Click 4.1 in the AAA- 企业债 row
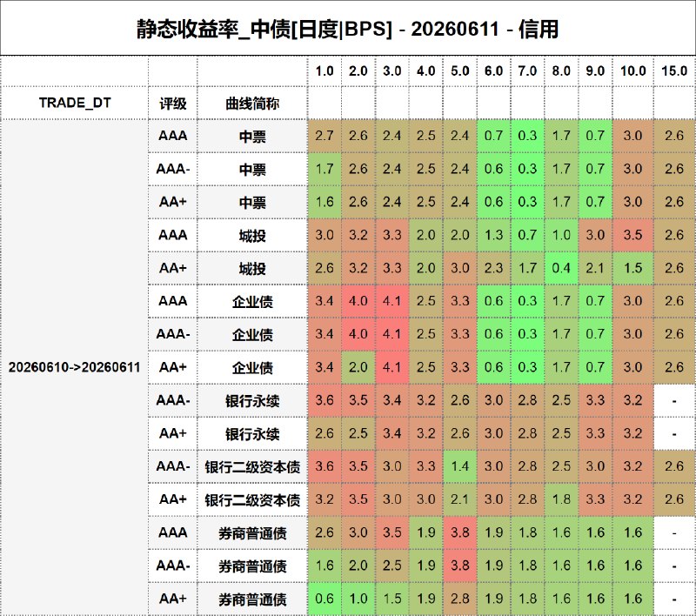 [392, 334]
